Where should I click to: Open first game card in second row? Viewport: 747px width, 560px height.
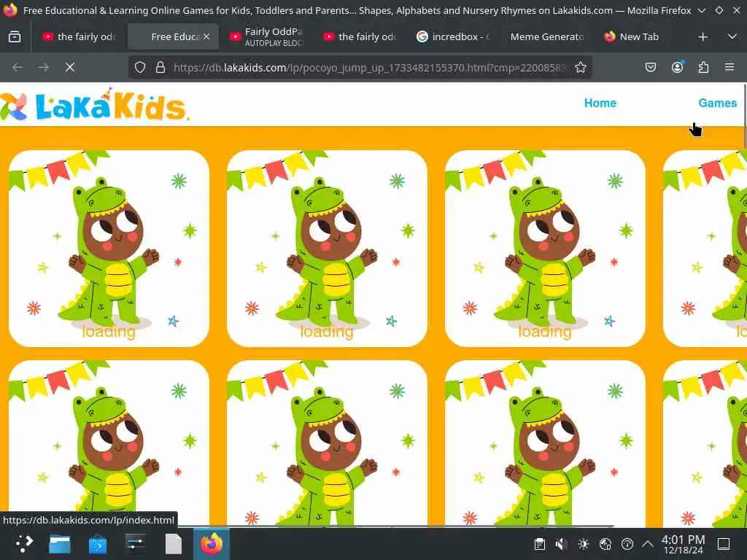(109, 443)
